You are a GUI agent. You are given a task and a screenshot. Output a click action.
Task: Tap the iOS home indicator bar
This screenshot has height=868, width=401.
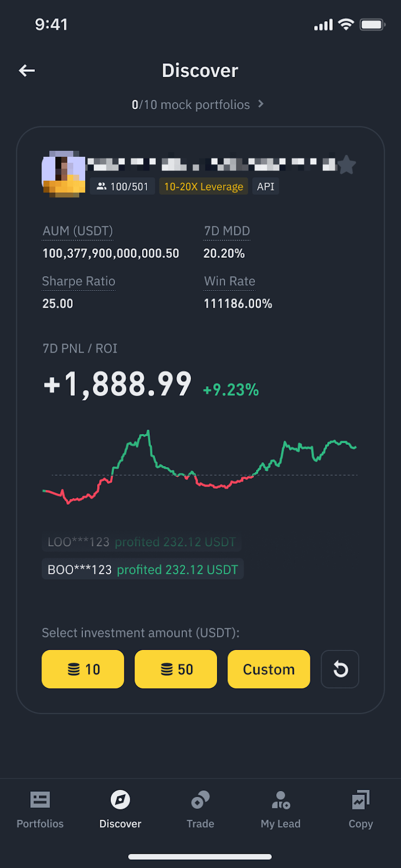[200, 857]
